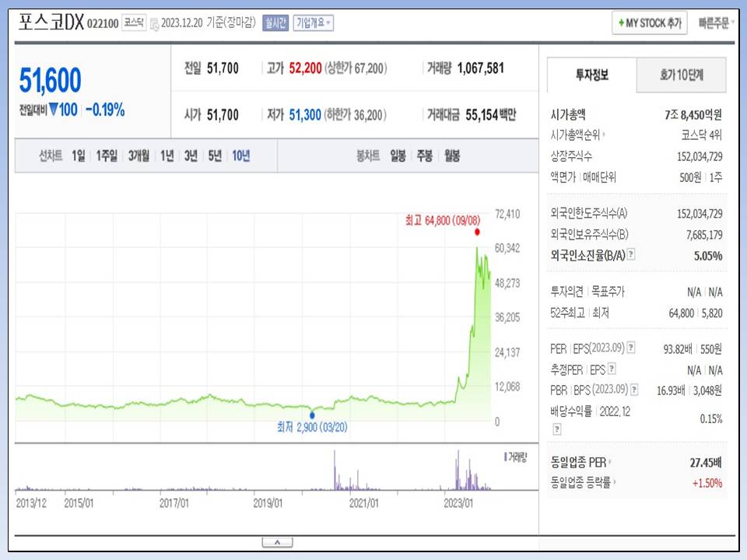Click 고가 value 52,200
747x560 pixels.
305,68
